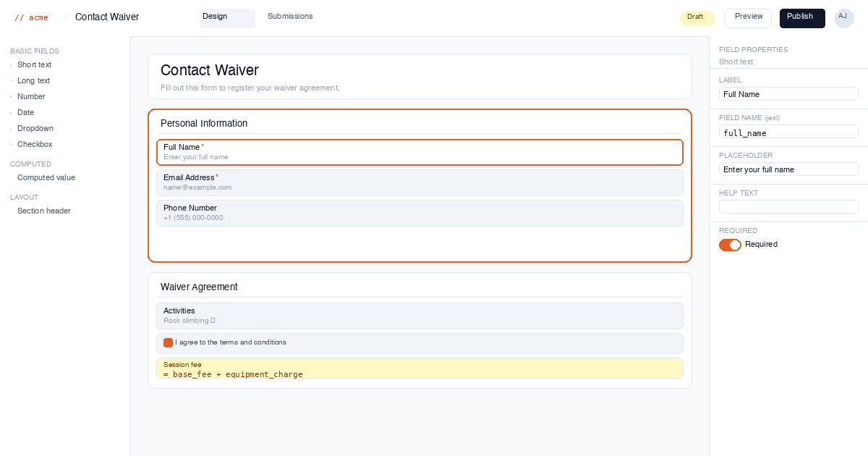Add a Long text field from palette
Screen dimensions: 868x456
[x=34, y=81]
